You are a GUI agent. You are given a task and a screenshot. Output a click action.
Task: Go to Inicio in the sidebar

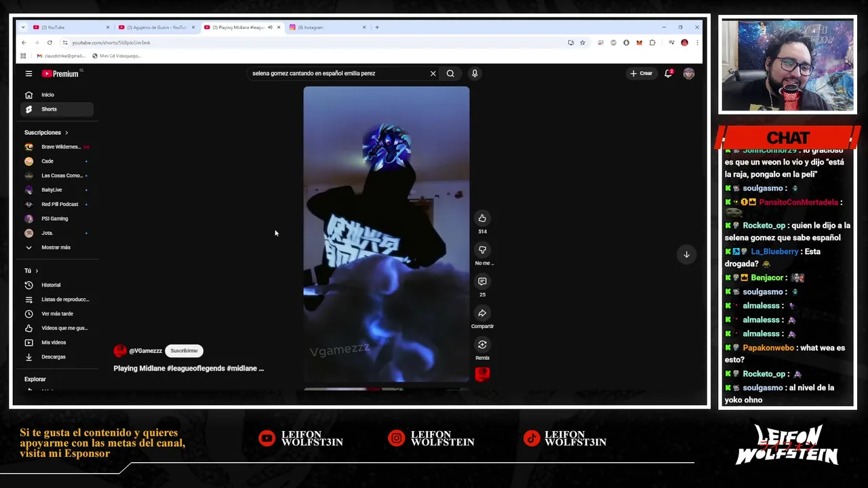coord(57,95)
